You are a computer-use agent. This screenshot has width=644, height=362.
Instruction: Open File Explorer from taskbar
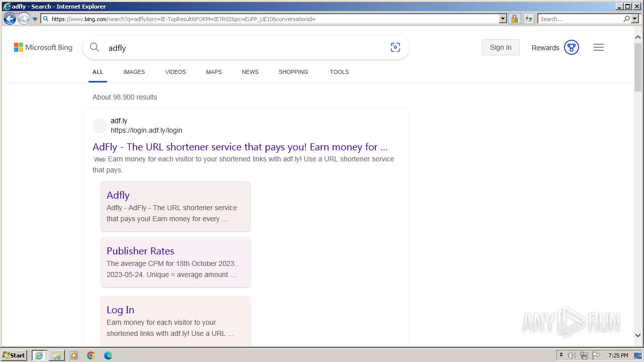(56, 355)
